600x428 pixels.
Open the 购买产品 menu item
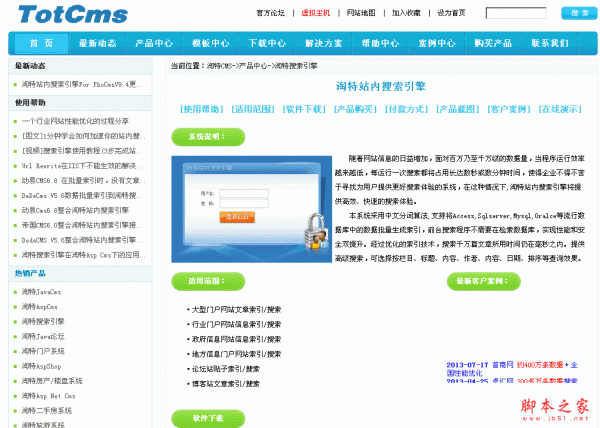(x=493, y=43)
